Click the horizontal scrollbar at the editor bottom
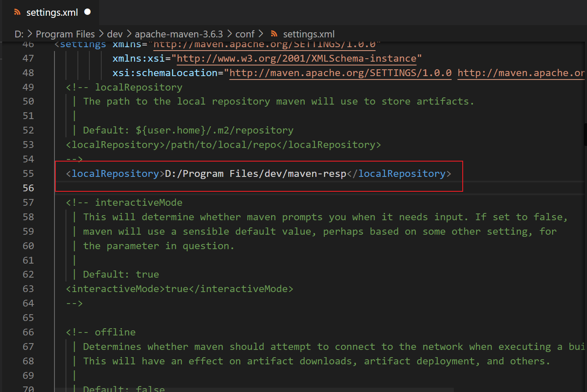Screen dimensions: 587x392 point(254,389)
